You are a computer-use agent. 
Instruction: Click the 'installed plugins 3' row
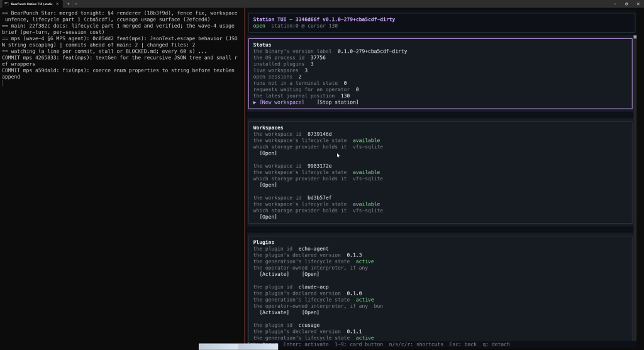pos(284,64)
